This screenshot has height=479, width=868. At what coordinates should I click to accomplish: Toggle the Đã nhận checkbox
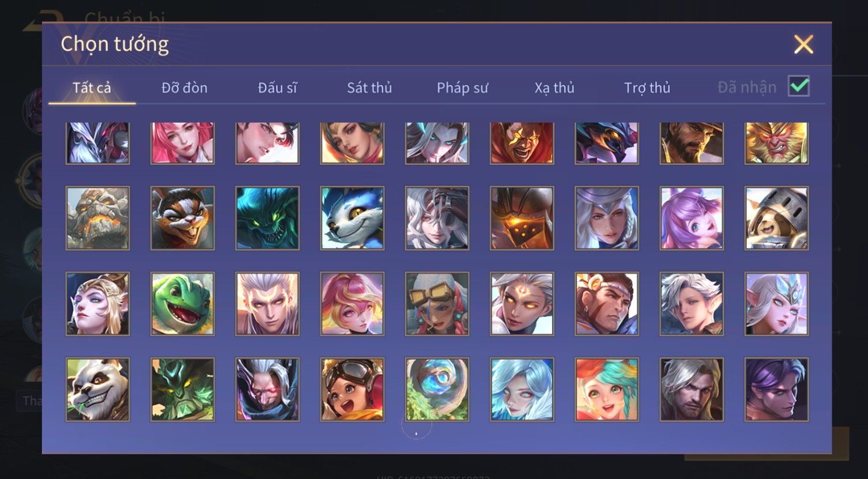point(799,86)
